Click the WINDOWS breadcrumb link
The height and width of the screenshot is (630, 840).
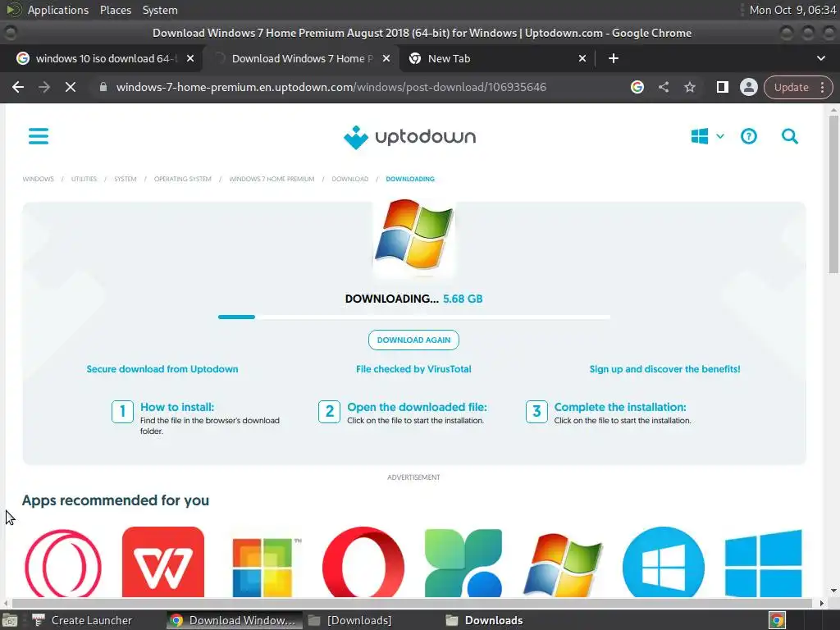[38, 179]
